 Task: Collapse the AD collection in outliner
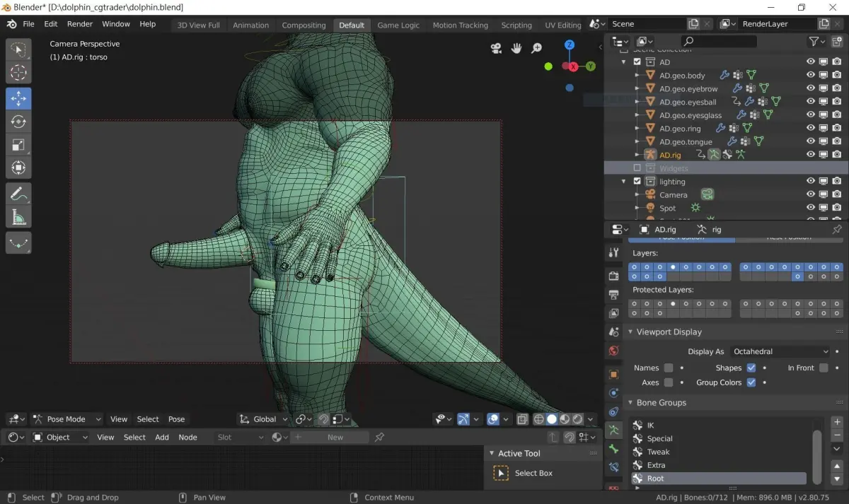[624, 62]
